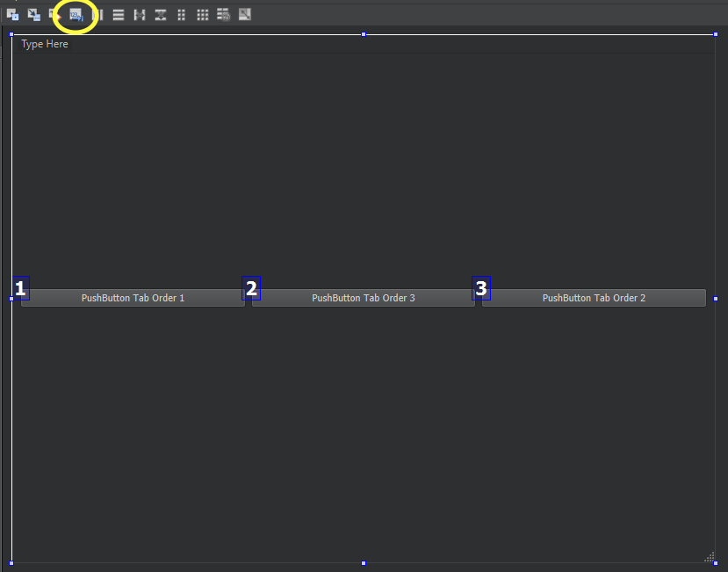Switch to Edit Buddies mode
This screenshot has width=728, height=572.
tap(54, 15)
